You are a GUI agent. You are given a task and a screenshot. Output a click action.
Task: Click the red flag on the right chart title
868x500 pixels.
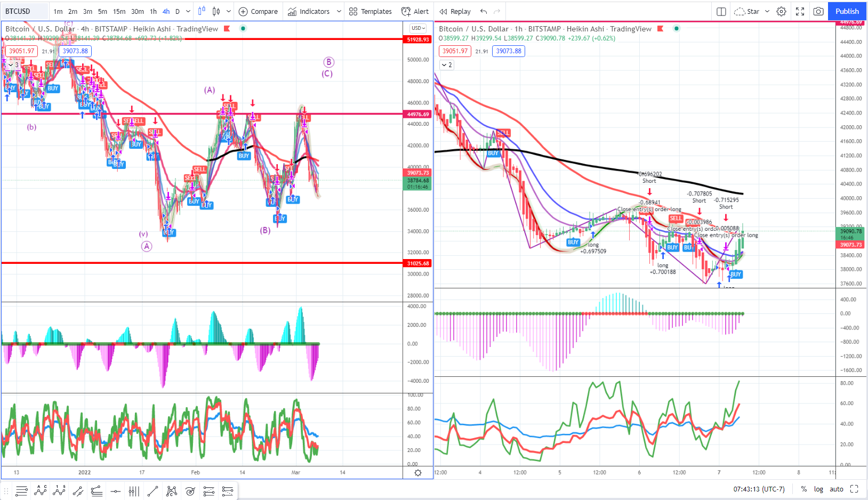[660, 29]
